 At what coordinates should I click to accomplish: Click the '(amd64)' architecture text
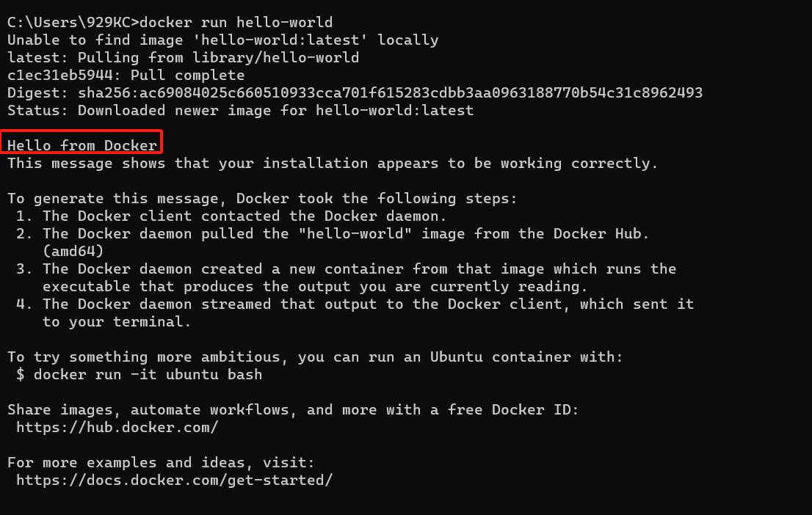[x=73, y=252]
